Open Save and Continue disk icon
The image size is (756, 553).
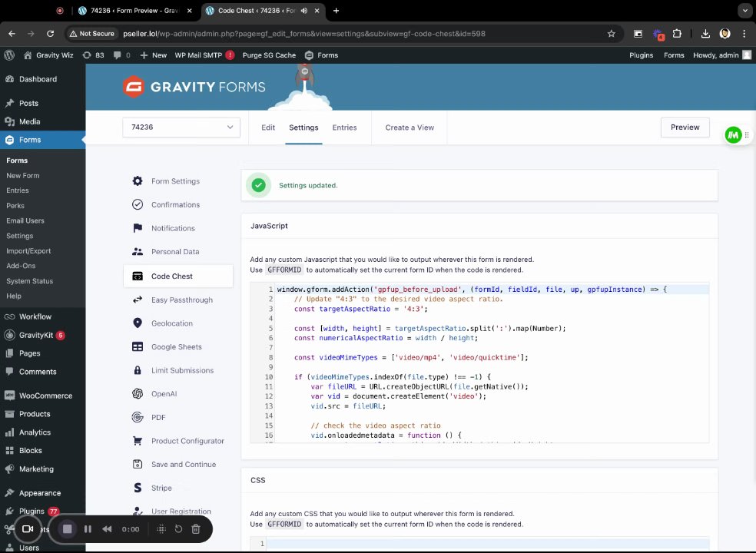pyautogui.click(x=138, y=464)
